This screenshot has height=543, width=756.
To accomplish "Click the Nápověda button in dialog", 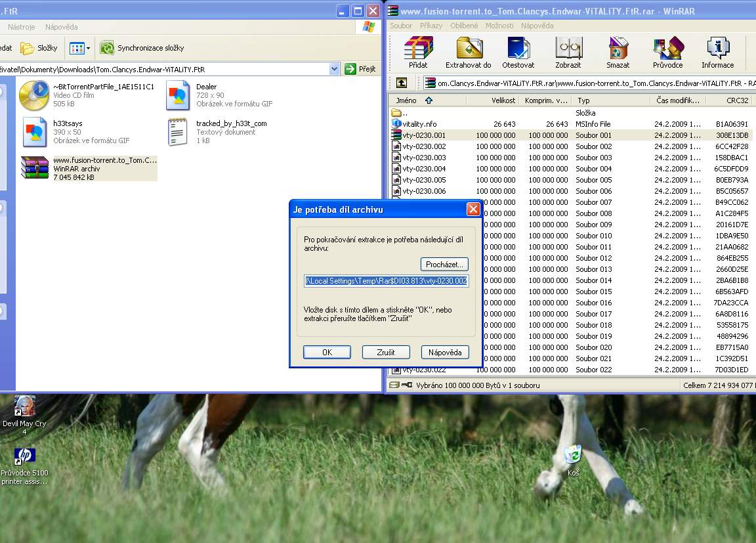I will (444, 352).
